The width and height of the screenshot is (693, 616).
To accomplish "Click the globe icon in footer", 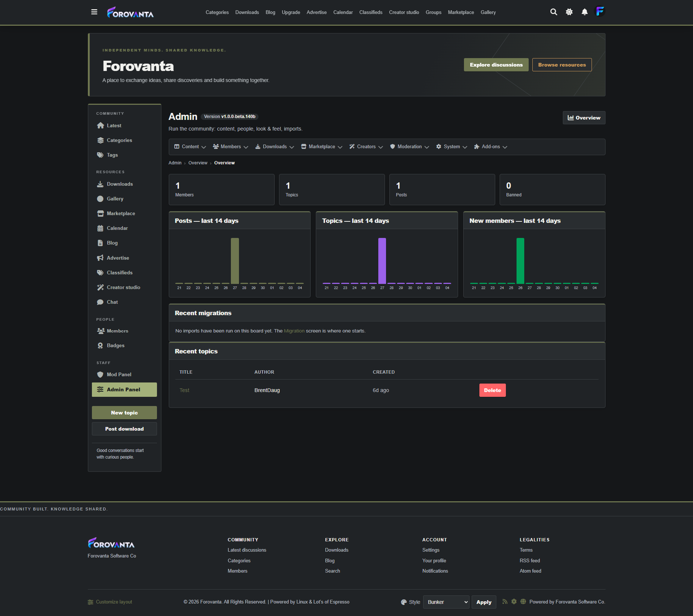I will [523, 602].
